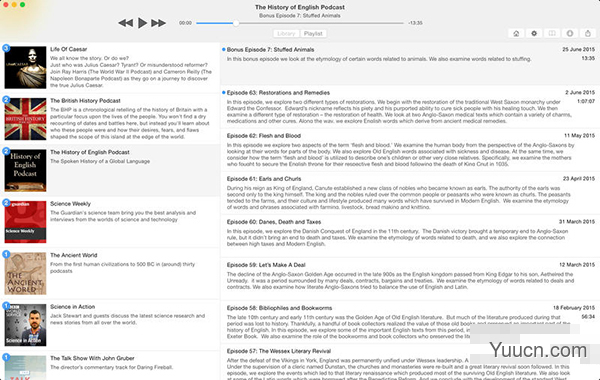Open 'Episode 62: Flesh and Blood'

pos(264,135)
